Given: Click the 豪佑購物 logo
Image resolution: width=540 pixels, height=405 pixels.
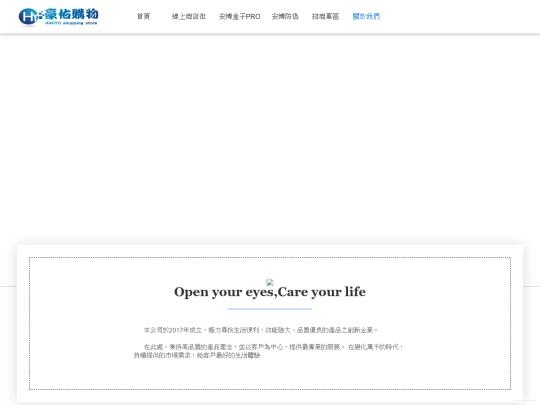Looking at the screenshot, I should point(58,17).
